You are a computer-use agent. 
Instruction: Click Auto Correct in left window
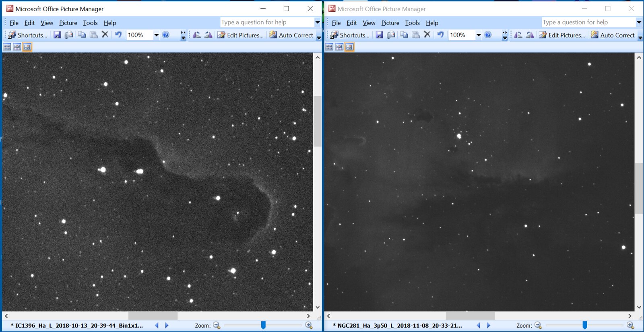click(291, 35)
